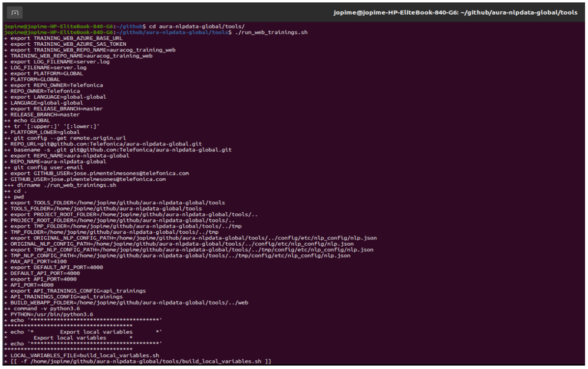Click the 'REPO_URL=git@github.com' line
The image size is (588, 369).
[103, 144]
